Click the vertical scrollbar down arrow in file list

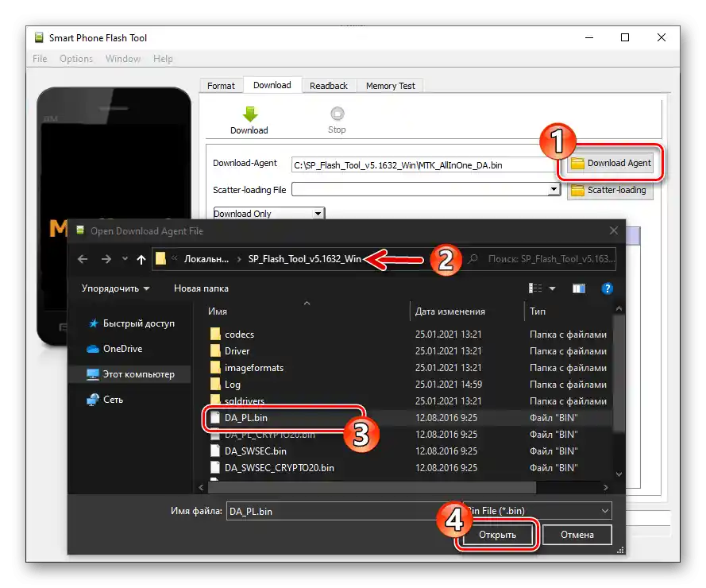[619, 474]
